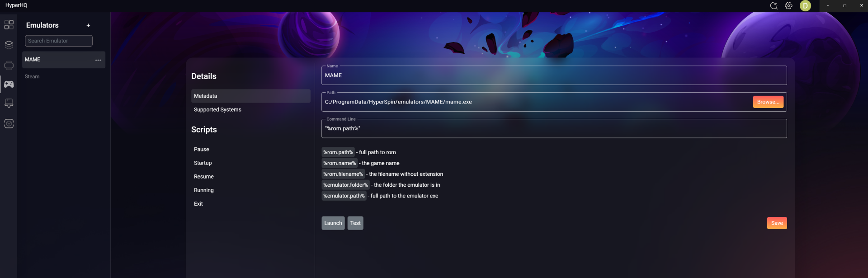Open the layers stack icon in sidebar
Viewport: 868px width, 278px height.
(9, 45)
